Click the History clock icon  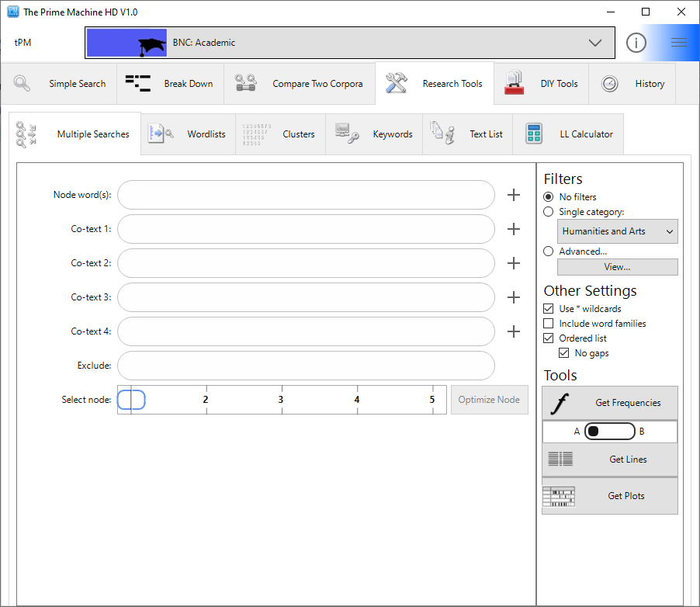(x=609, y=84)
